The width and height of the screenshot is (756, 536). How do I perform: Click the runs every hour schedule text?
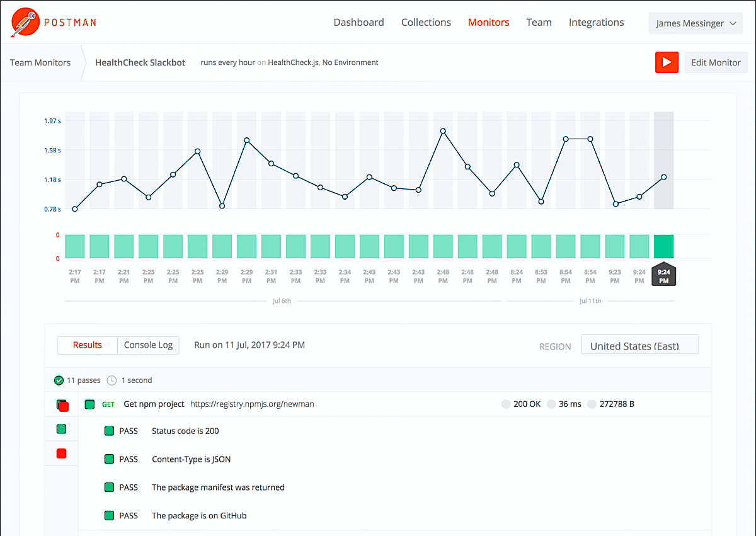pos(227,62)
